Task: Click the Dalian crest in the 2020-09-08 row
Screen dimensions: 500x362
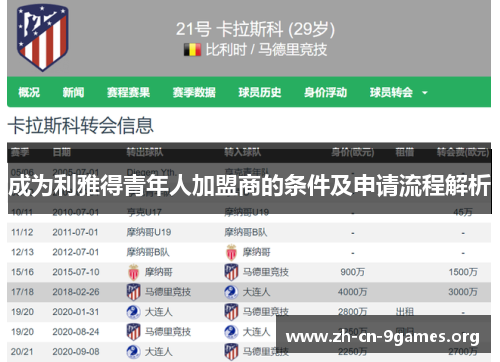Action: tap(133, 352)
